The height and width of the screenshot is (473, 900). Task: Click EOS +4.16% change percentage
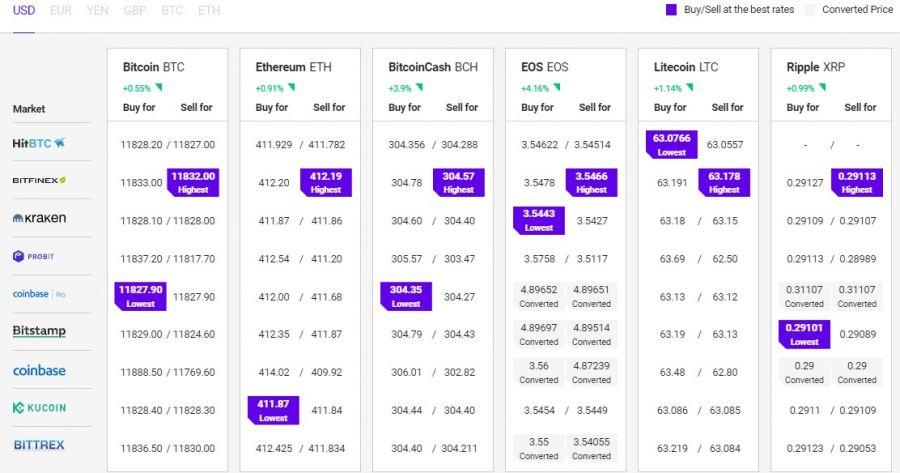[535, 88]
